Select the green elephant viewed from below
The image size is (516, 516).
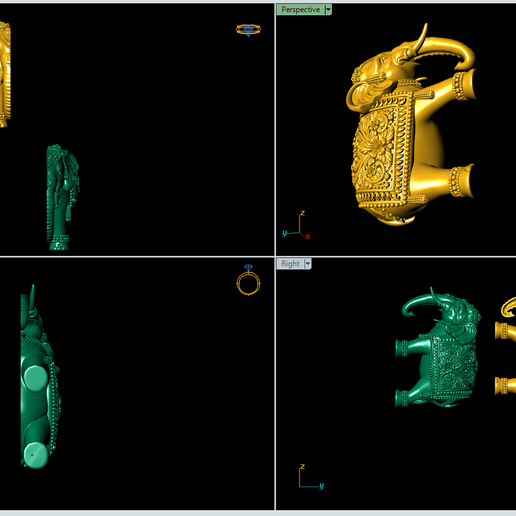point(40,377)
